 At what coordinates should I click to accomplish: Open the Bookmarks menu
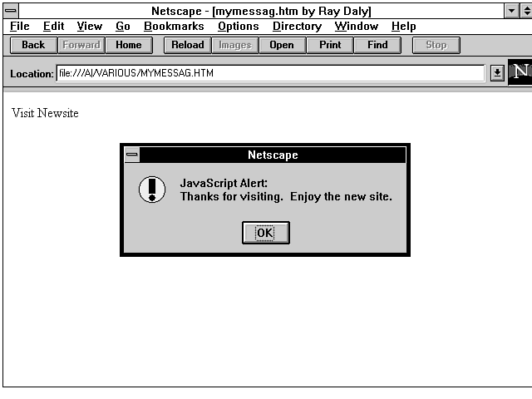click(x=174, y=27)
